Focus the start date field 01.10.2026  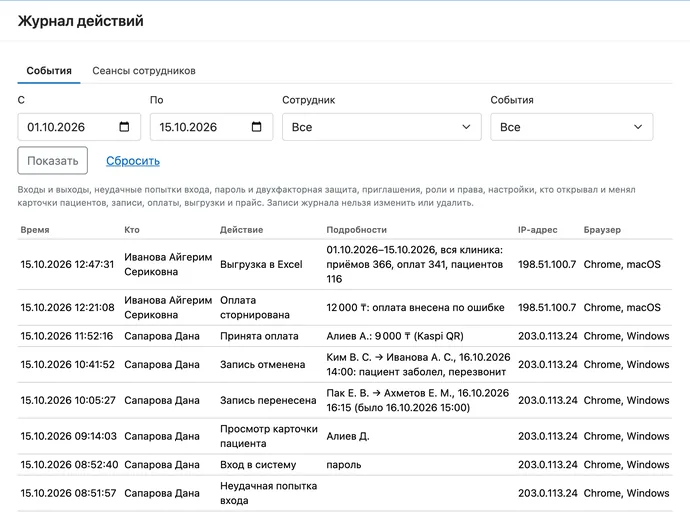pos(79,127)
